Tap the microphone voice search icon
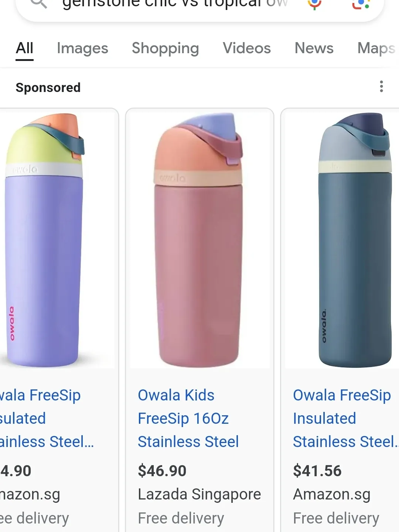 click(x=314, y=4)
